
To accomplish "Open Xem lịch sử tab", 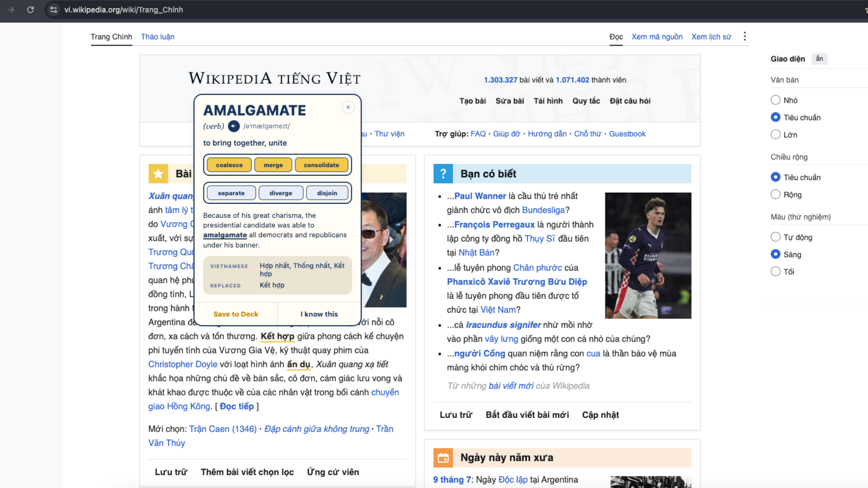I will click(x=711, y=37).
